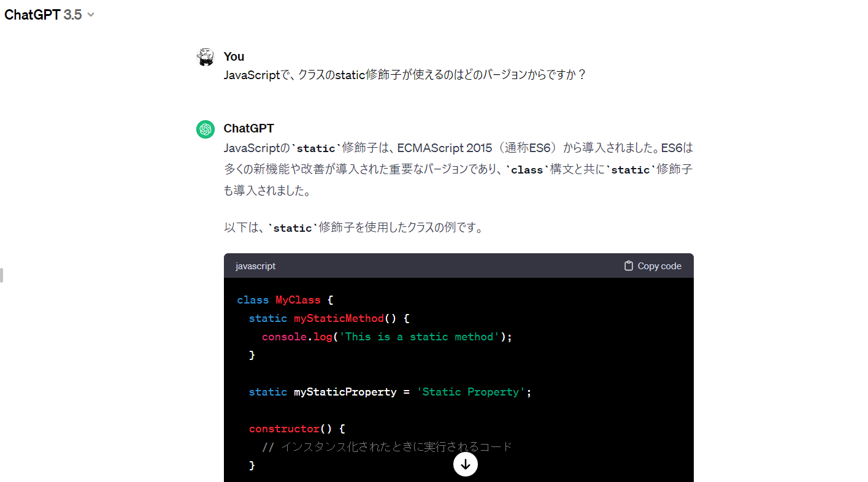This screenshot has width=868, height=482.
Task: Click the javascript language label of the code block
Action: tap(256, 266)
